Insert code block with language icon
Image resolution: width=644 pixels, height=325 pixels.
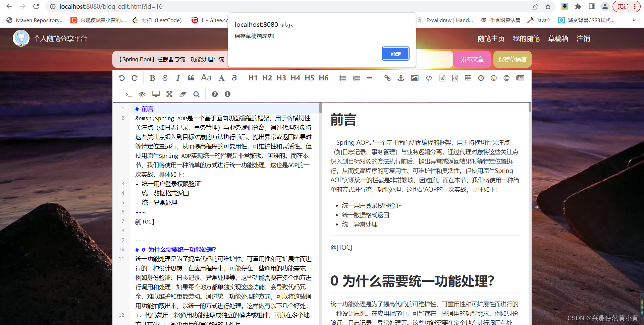click(455, 78)
